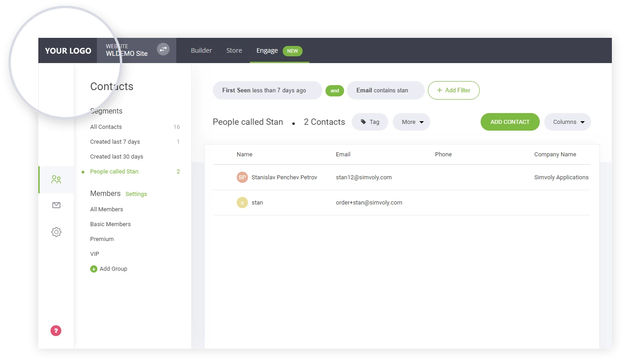Switch to the Store tab
Screen dimensions: 629x364
click(234, 50)
